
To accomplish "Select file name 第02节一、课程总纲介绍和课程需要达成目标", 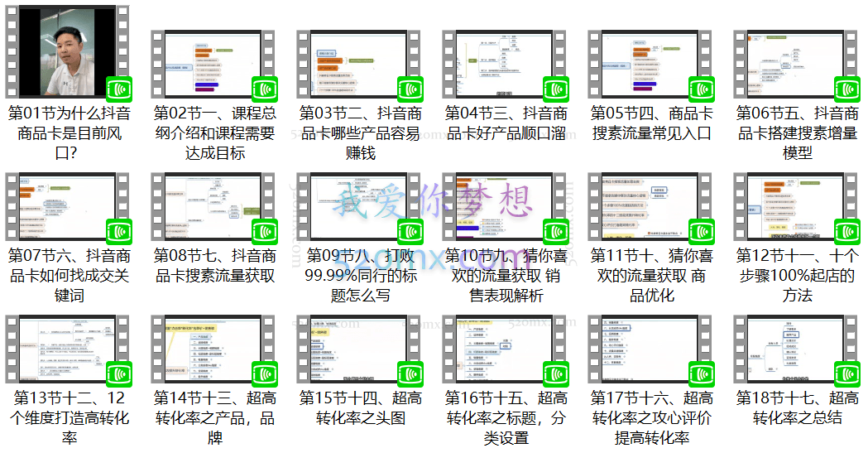I will 215,133.
